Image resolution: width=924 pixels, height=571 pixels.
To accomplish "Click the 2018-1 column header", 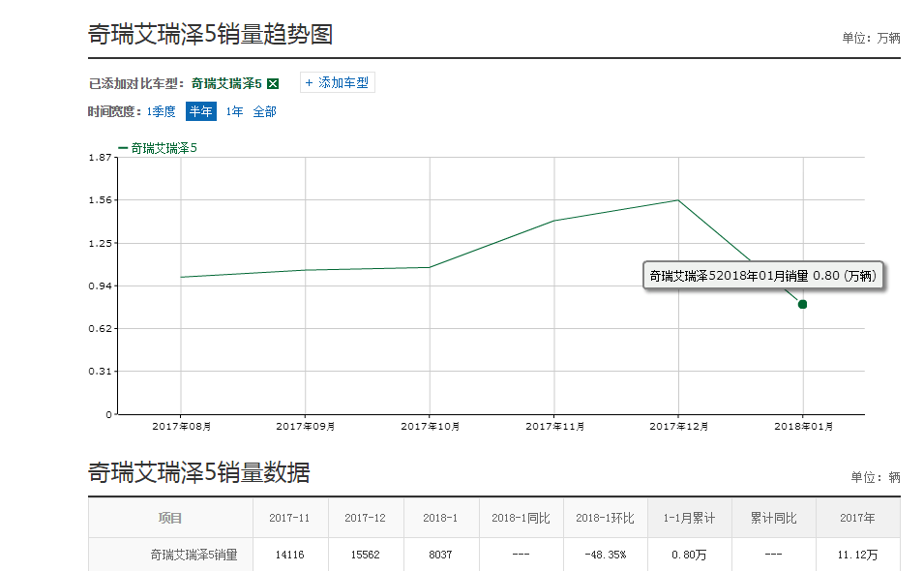I will (x=440, y=518).
